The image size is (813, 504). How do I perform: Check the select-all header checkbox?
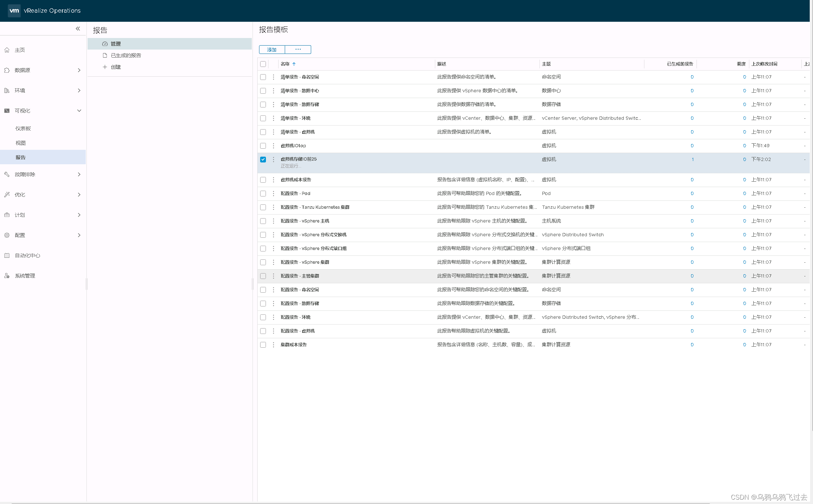(263, 64)
